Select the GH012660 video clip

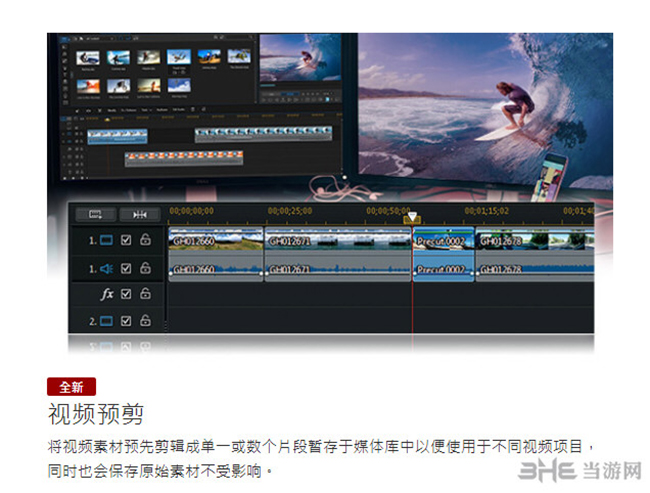[216, 239]
